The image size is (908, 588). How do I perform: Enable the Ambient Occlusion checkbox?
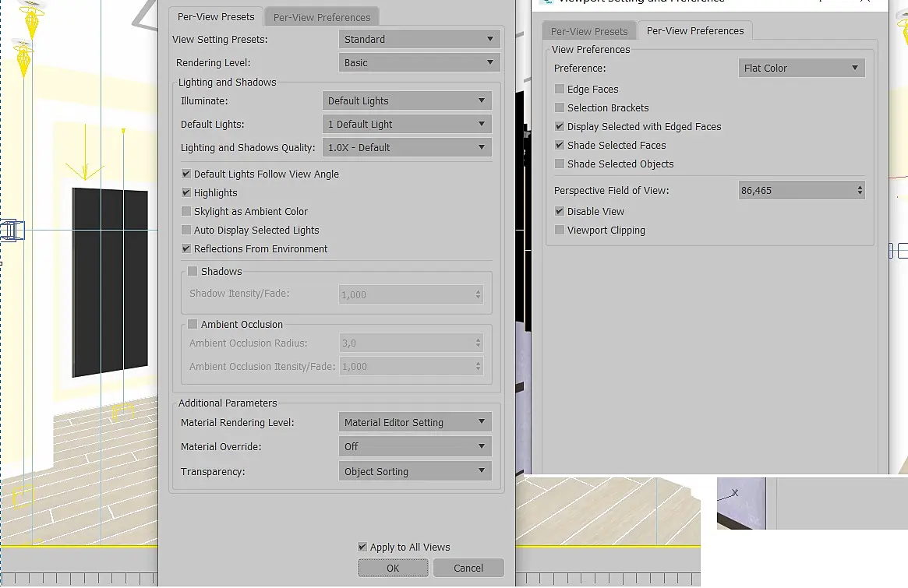[x=193, y=324]
